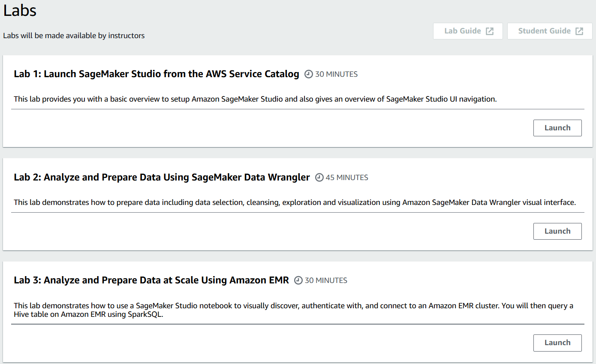The width and height of the screenshot is (596, 364).
Task: Click the Student Guide external link icon
Action: 579,31
